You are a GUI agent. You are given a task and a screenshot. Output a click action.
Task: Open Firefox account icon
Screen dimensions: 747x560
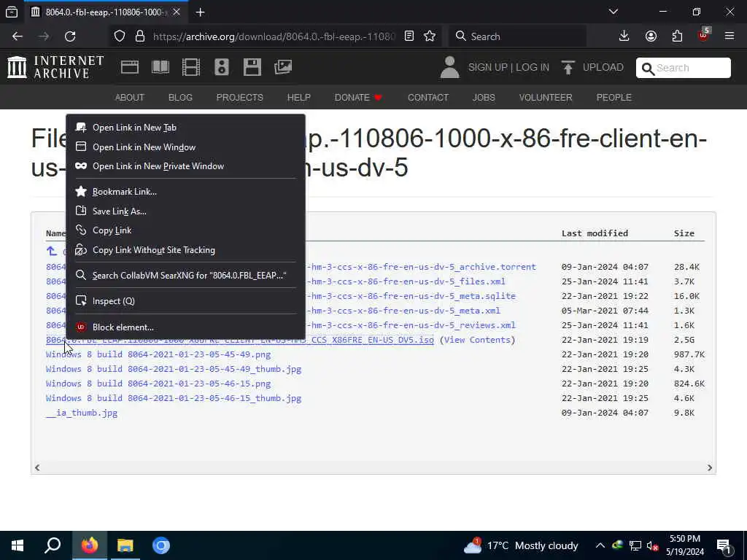(651, 36)
